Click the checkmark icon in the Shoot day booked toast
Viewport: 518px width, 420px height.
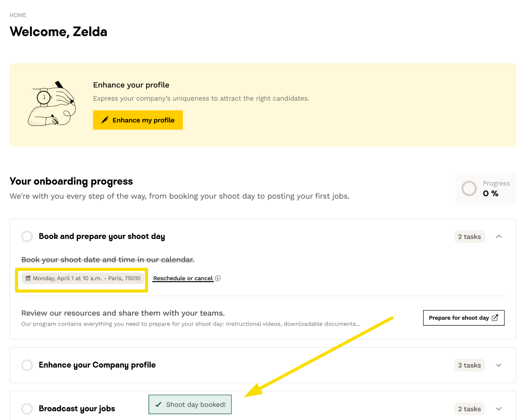coord(158,405)
